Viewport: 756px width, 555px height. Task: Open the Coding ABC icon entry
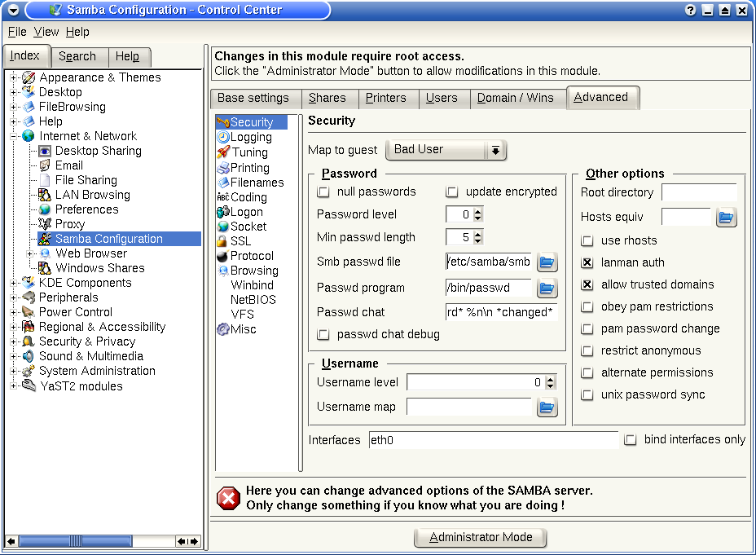(x=223, y=197)
